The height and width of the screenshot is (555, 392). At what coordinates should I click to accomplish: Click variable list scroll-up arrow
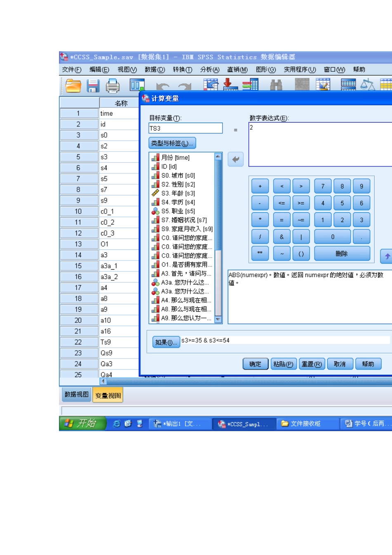[218, 157]
